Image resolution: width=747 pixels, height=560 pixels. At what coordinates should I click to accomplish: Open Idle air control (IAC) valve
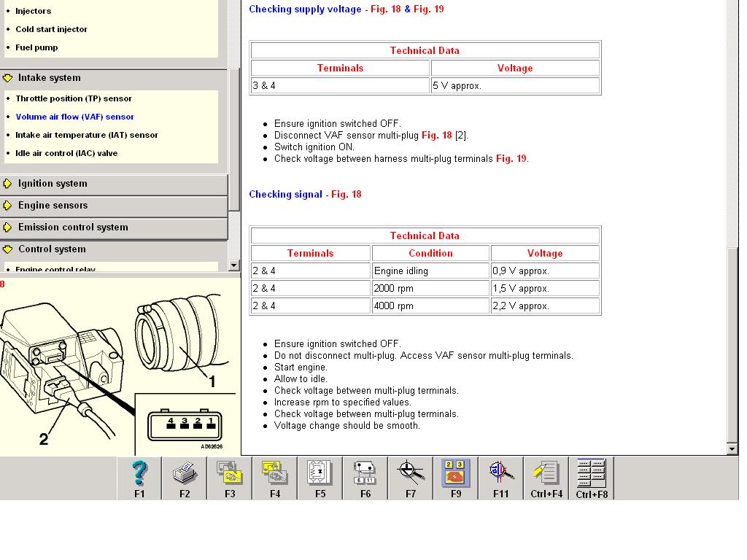click(x=66, y=153)
